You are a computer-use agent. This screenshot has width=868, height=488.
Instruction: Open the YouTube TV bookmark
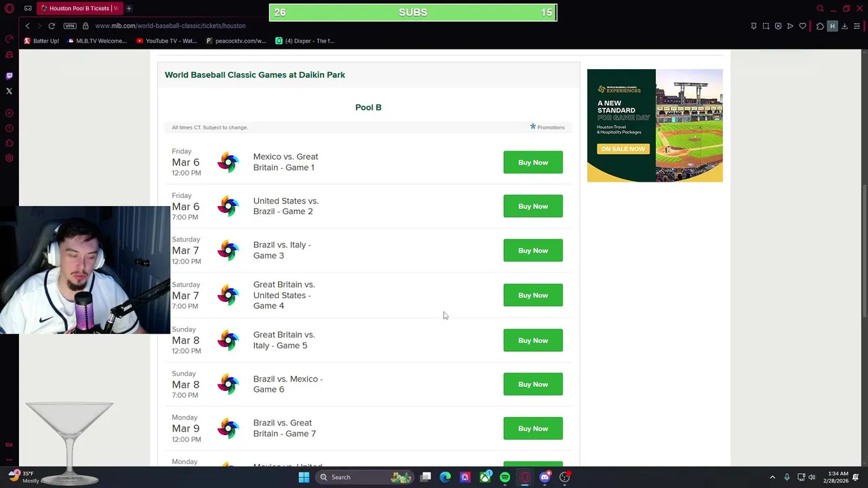167,41
